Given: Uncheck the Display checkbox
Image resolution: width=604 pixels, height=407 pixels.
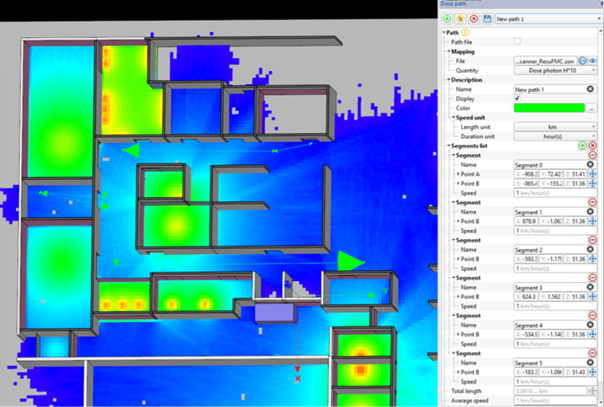Looking at the screenshot, I should coord(517,99).
